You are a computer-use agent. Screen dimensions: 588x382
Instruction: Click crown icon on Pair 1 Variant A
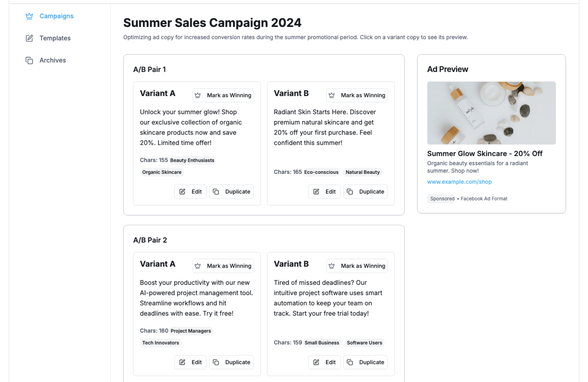coord(198,95)
